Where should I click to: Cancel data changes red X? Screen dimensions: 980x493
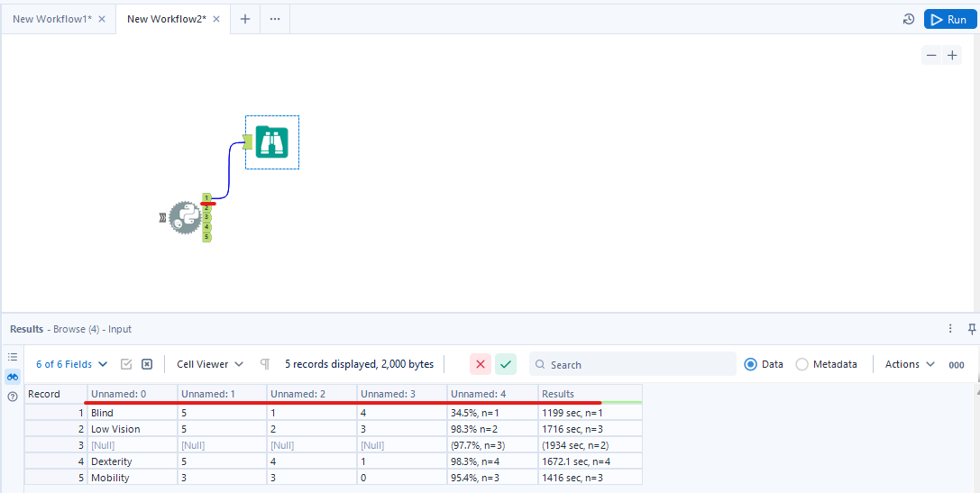click(x=480, y=364)
